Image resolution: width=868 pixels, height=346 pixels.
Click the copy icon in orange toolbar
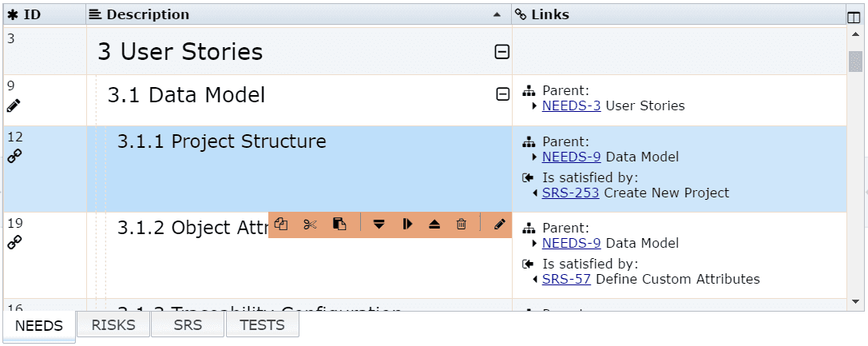tap(282, 225)
